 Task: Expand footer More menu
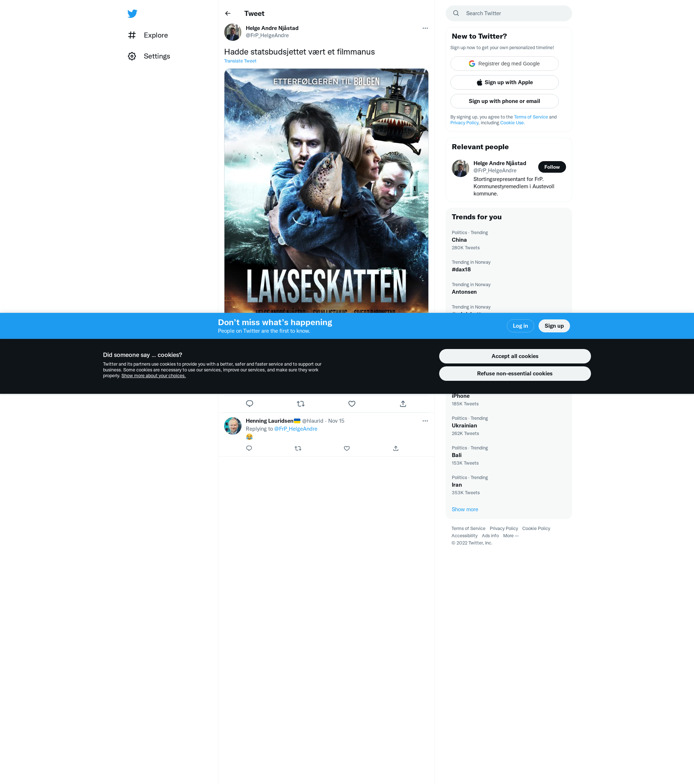[x=511, y=536]
